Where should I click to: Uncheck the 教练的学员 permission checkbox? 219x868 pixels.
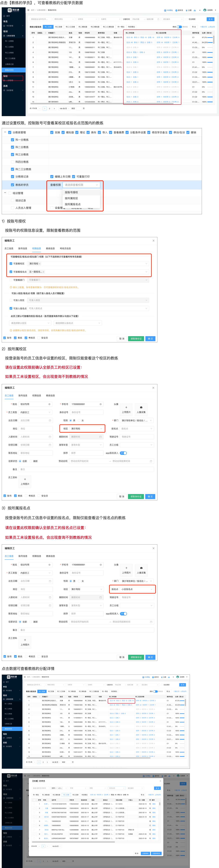pos(12,185)
